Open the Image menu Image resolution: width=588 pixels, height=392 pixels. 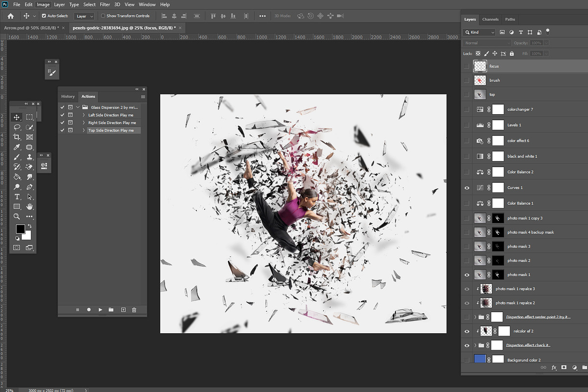(x=43, y=4)
